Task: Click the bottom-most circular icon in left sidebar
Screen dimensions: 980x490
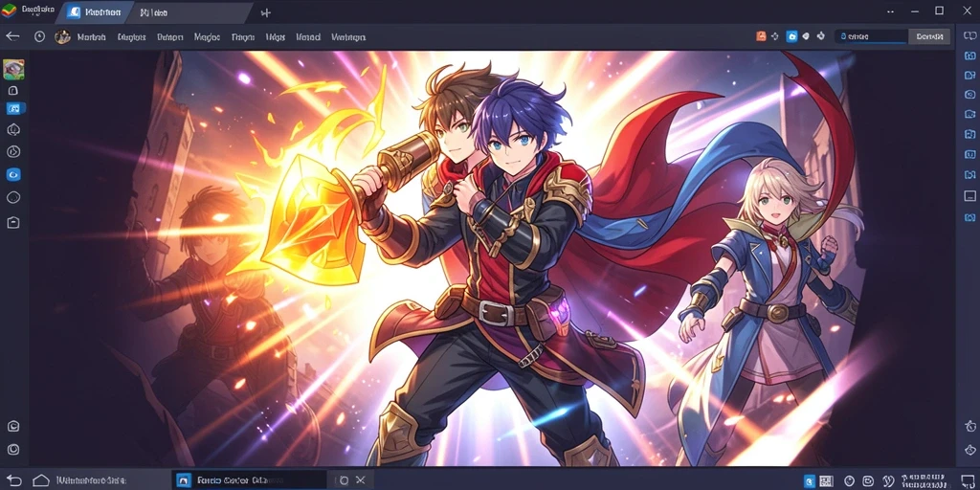Action: (x=13, y=450)
